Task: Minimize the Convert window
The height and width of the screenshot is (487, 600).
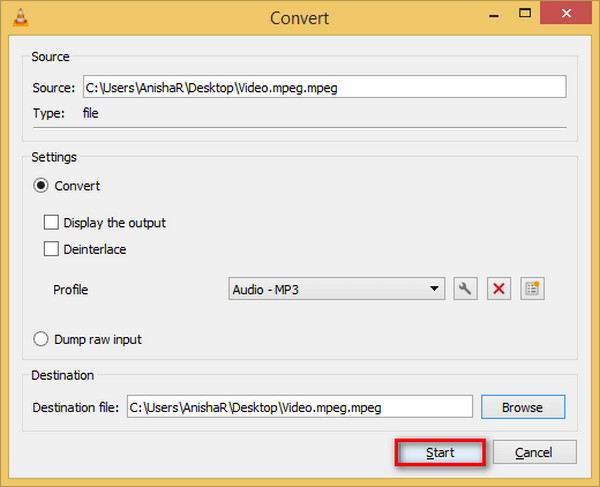Action: pyautogui.click(x=494, y=16)
